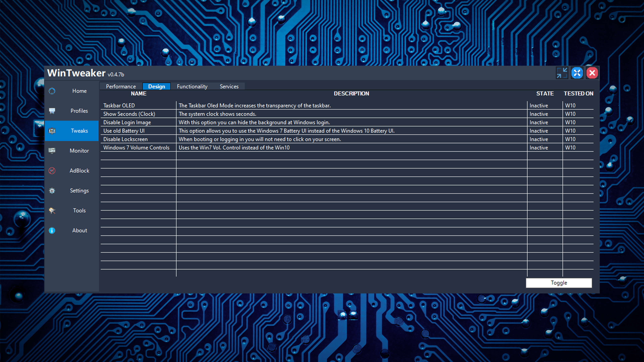Click the Tweaks monitor icon
The width and height of the screenshot is (644, 362).
(52, 131)
